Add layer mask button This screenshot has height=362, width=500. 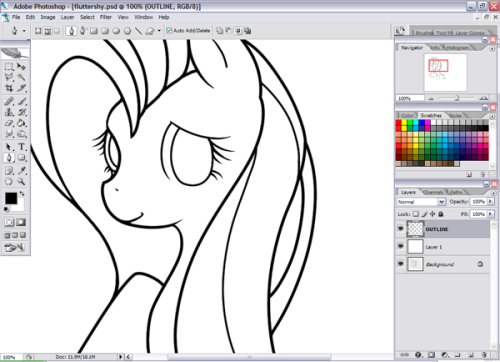431,355
